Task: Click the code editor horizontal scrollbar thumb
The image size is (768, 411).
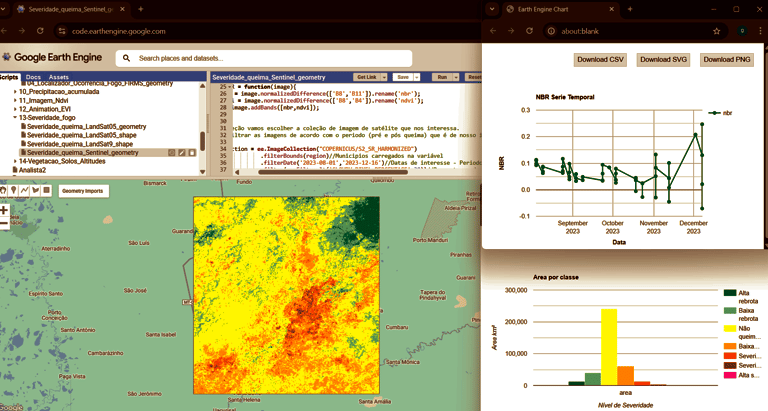Action: [333, 172]
